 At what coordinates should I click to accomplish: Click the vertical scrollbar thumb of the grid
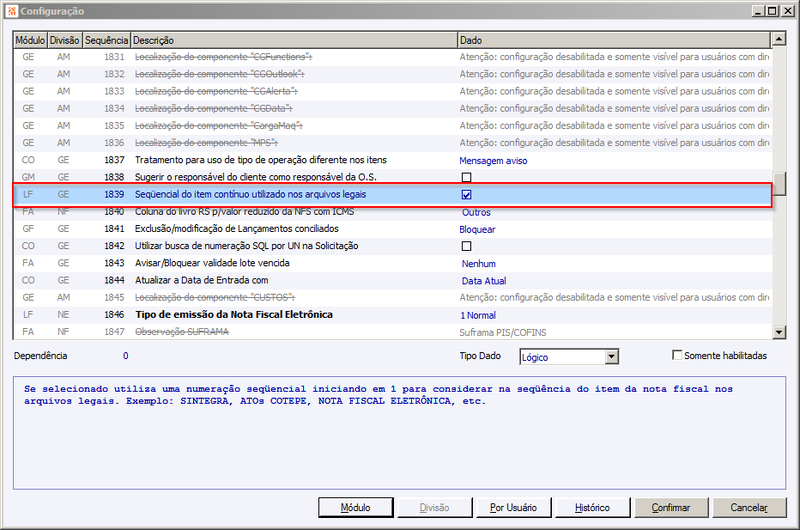pos(779,184)
